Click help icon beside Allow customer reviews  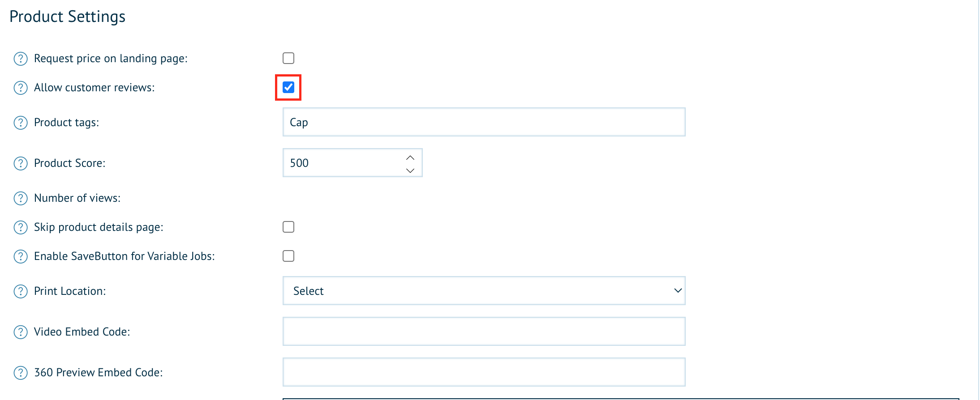pyautogui.click(x=21, y=88)
